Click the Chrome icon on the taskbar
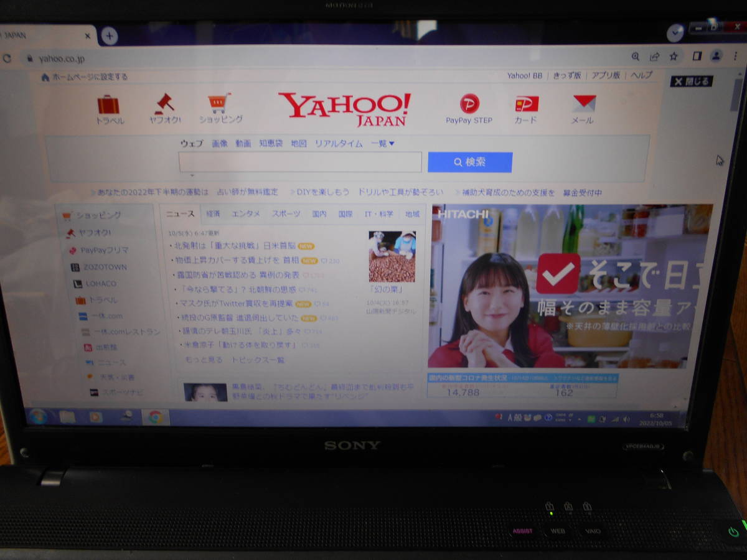This screenshot has height=560, width=747. tap(155, 418)
